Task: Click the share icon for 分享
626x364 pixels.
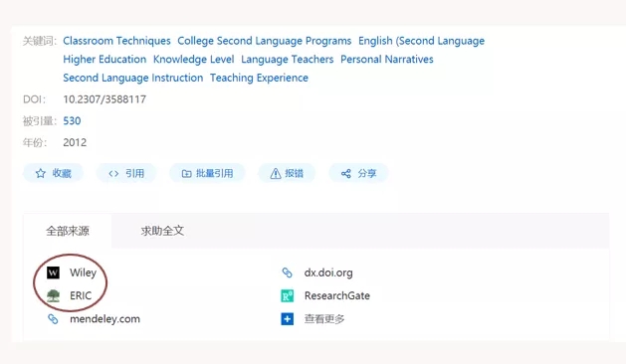Action: pyautogui.click(x=345, y=173)
